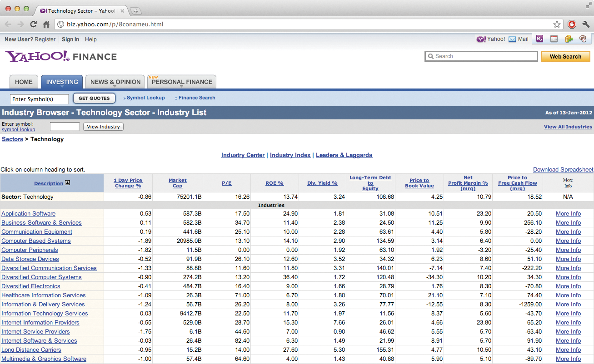Click the Web Search button
Image resolution: width=594 pixels, height=364 pixels.
[565, 56]
